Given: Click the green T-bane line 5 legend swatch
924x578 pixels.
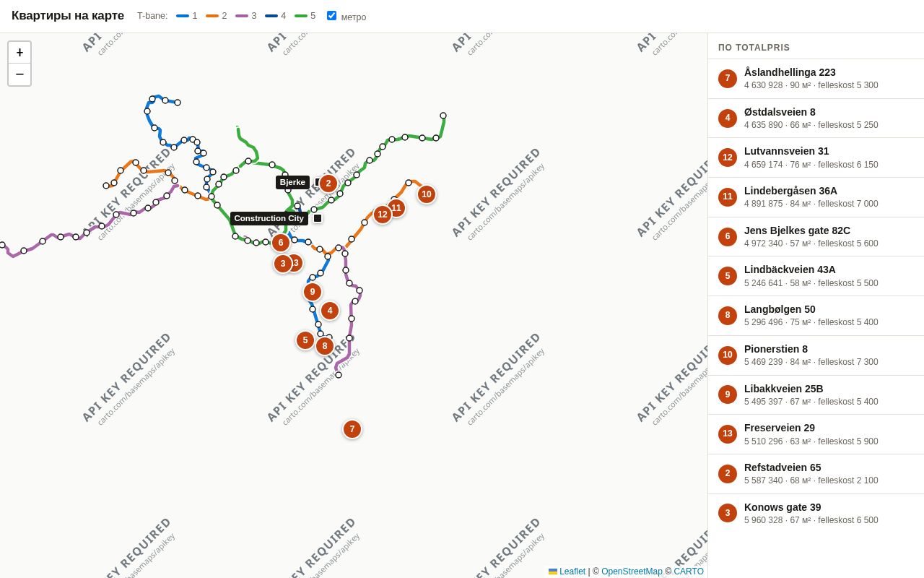Looking at the screenshot, I should 301,16.
